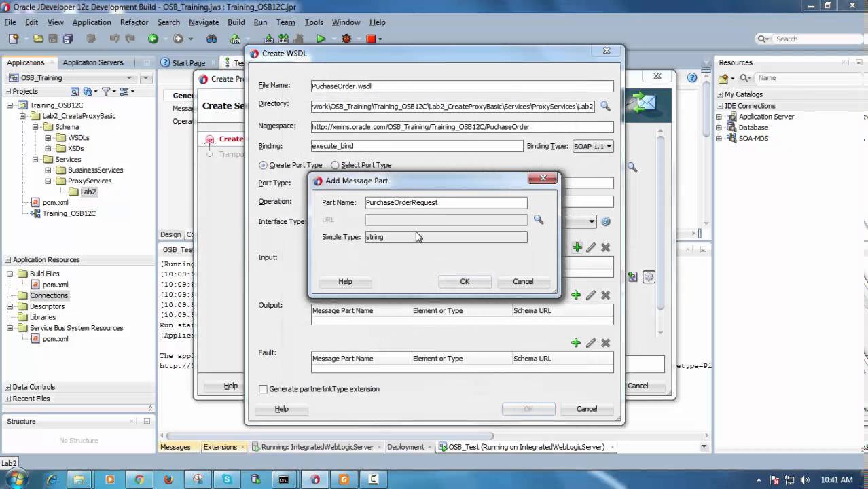This screenshot has height=489, width=868.
Task: Click the Open folder toolbar icon
Action: (x=39, y=39)
